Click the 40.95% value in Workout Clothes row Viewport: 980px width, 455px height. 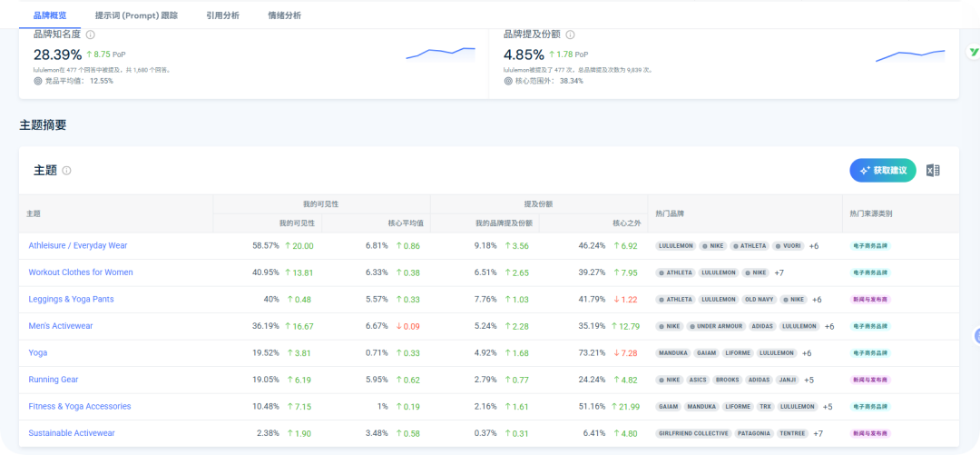[266, 272]
